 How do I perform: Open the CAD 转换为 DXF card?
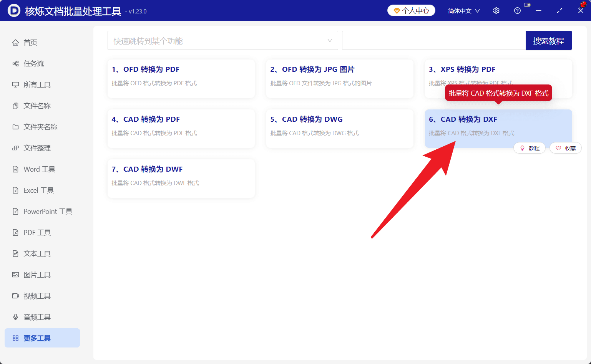pos(498,129)
